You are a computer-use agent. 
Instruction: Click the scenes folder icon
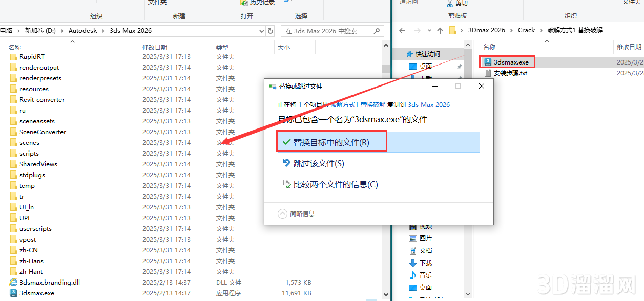[13, 142]
